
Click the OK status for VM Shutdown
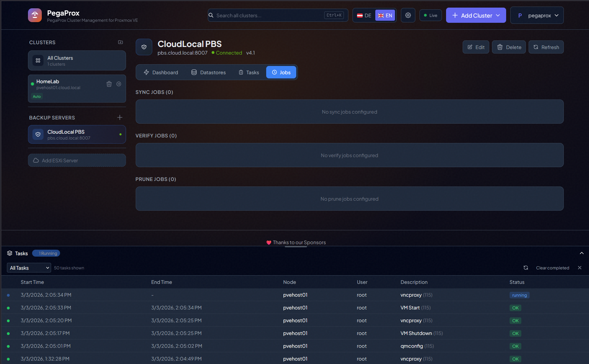(515, 333)
